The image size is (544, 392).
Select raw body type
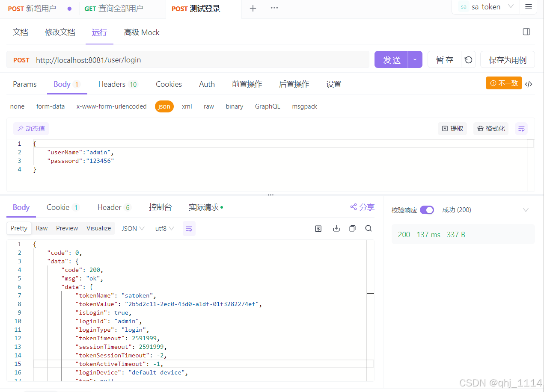(209, 106)
